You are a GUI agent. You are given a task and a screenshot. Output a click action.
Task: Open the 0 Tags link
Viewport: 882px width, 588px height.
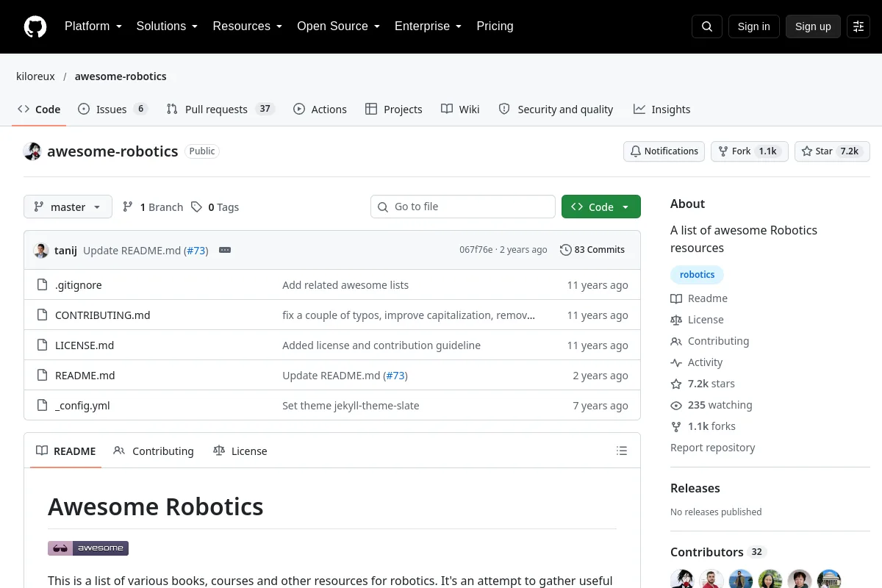(215, 207)
